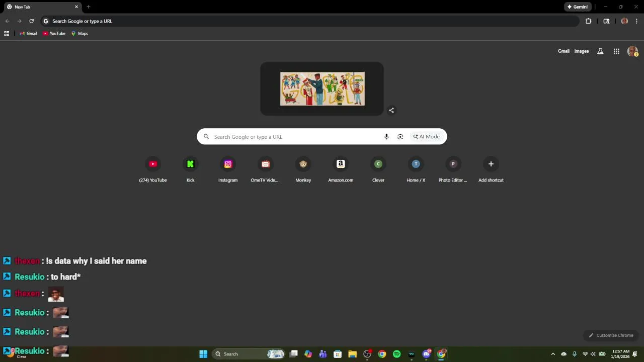Open Task View on the taskbar
Image resolution: width=644 pixels, height=362 pixels.
coord(294,354)
